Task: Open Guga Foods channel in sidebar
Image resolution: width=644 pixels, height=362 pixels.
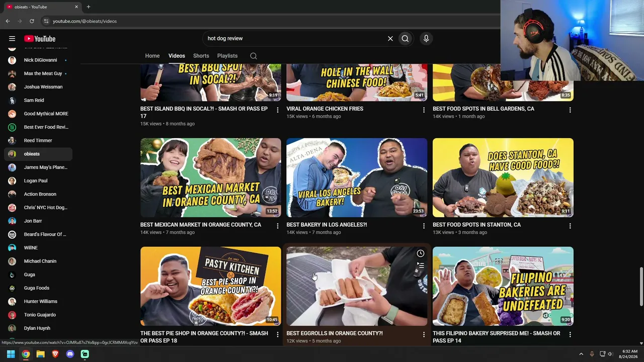Action: [x=38, y=288]
